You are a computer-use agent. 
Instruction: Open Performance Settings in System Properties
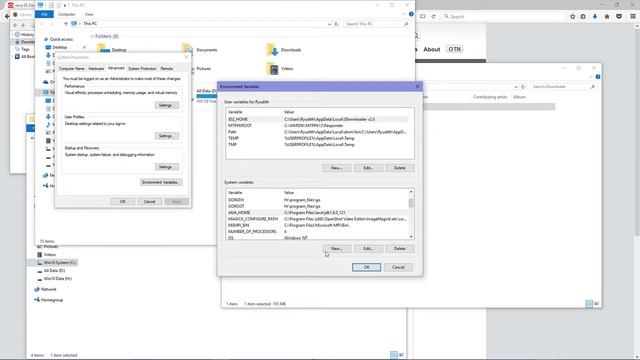(x=167, y=105)
